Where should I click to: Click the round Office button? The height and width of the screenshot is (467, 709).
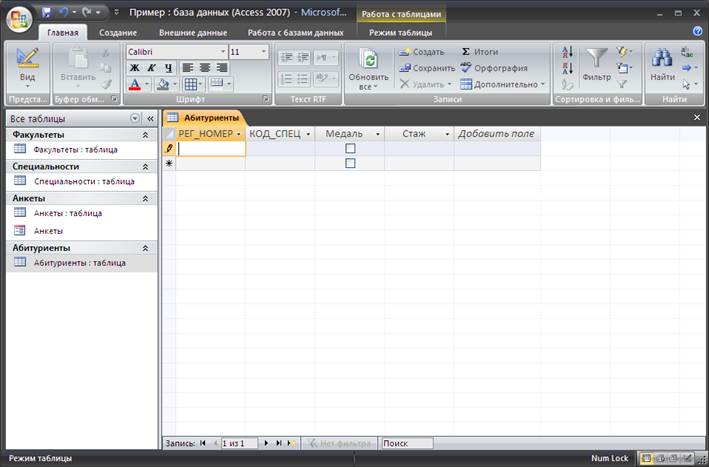tap(19, 19)
